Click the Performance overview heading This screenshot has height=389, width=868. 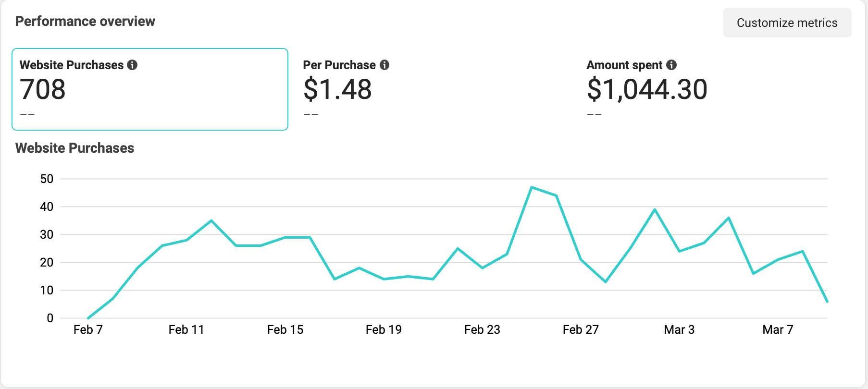pos(85,21)
